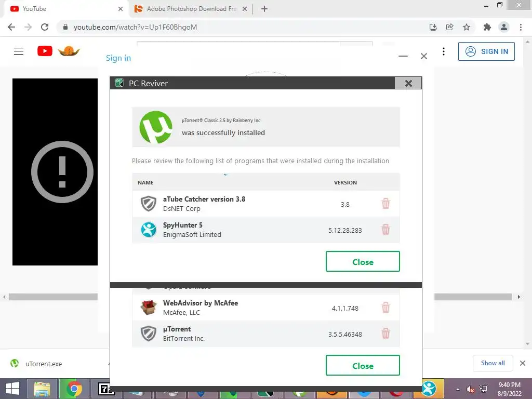Click the WebAdvisor by McAfee box icon
The image size is (532, 399).
tap(149, 308)
